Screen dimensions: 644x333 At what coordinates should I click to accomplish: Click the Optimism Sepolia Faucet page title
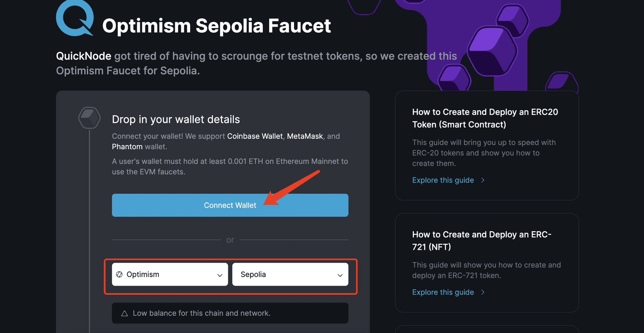tap(217, 26)
